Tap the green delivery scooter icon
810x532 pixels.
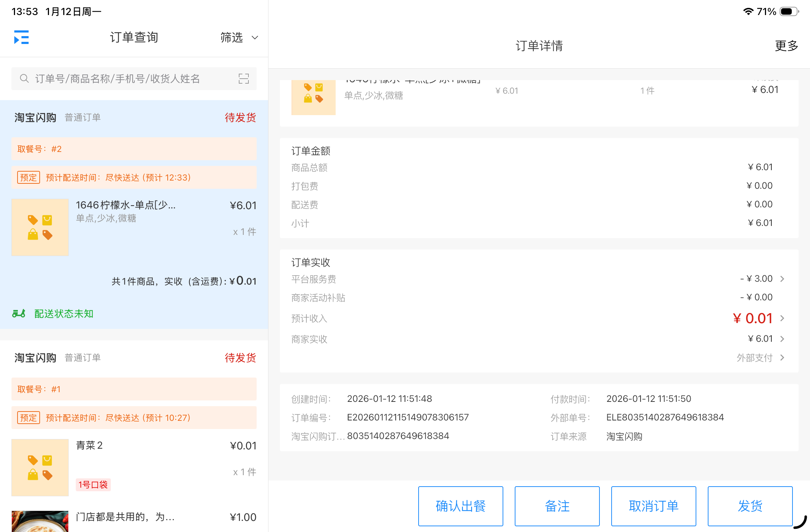pyautogui.click(x=19, y=314)
